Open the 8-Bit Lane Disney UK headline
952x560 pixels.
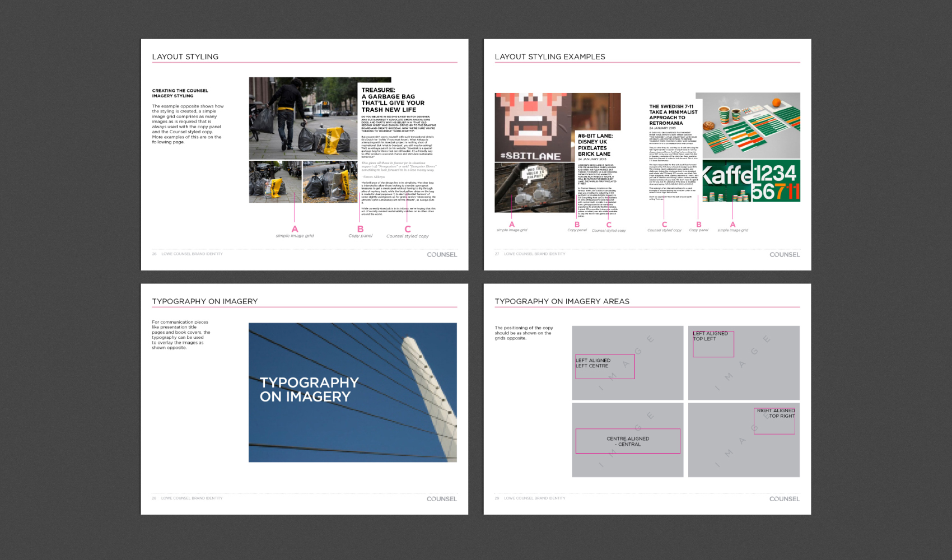[595, 144]
